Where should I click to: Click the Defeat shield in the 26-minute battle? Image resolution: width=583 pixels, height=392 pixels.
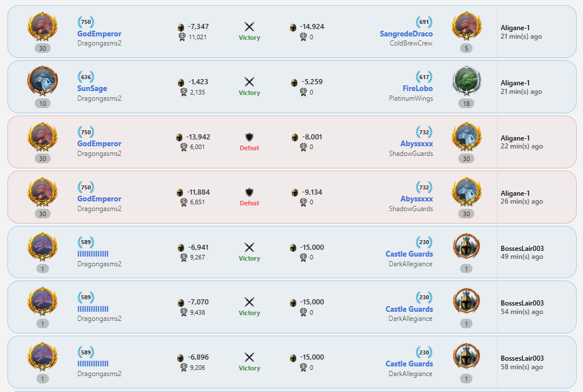pos(249,192)
